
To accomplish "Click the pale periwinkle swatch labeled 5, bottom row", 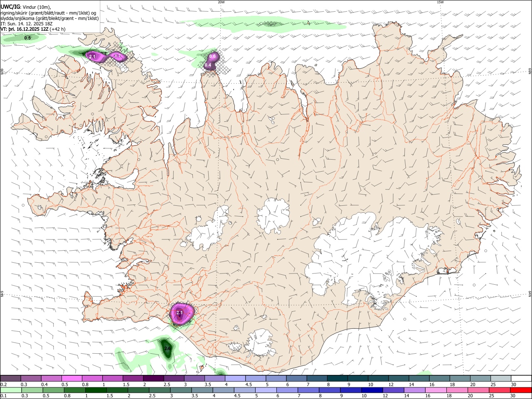I will [x=265, y=390].
